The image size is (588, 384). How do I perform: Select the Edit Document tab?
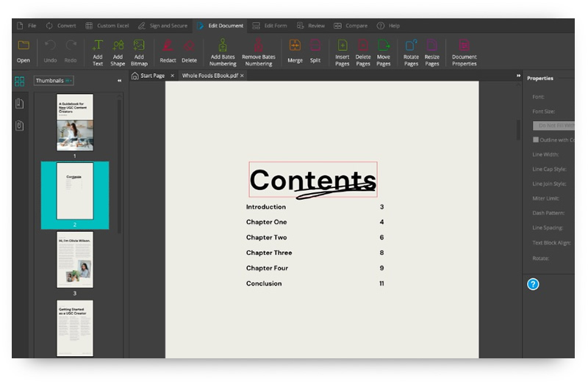tap(220, 26)
